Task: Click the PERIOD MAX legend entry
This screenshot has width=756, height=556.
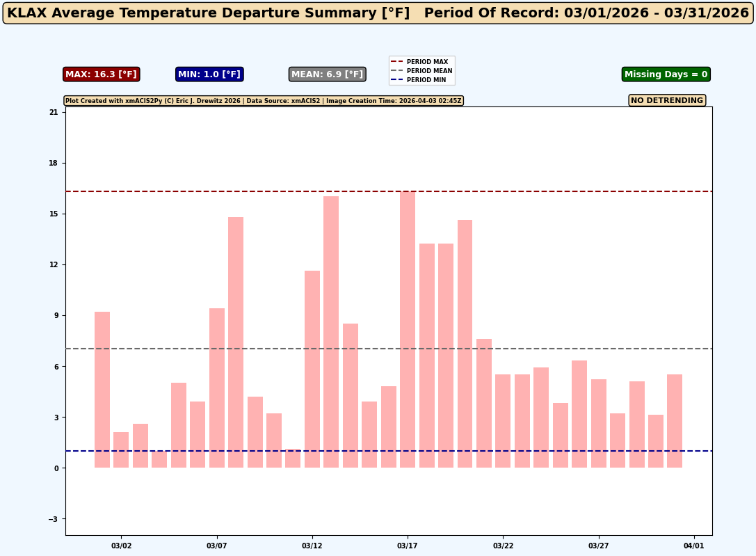Action: 421,62
